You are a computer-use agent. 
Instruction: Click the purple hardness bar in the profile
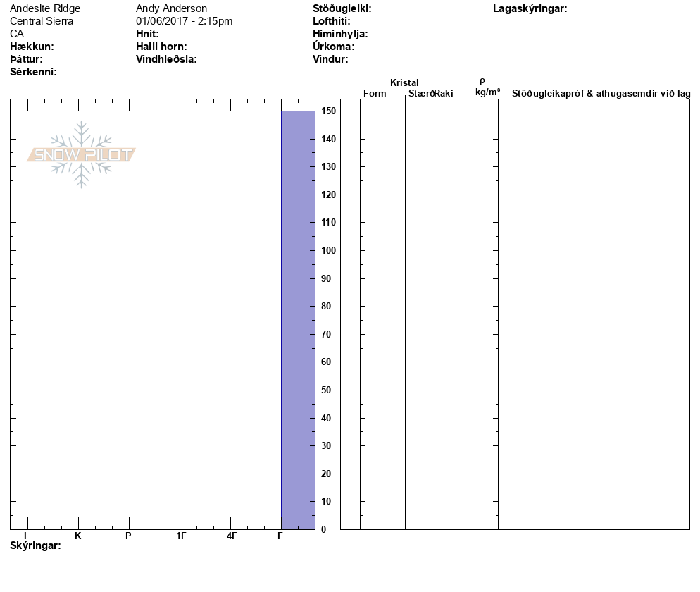point(298,319)
